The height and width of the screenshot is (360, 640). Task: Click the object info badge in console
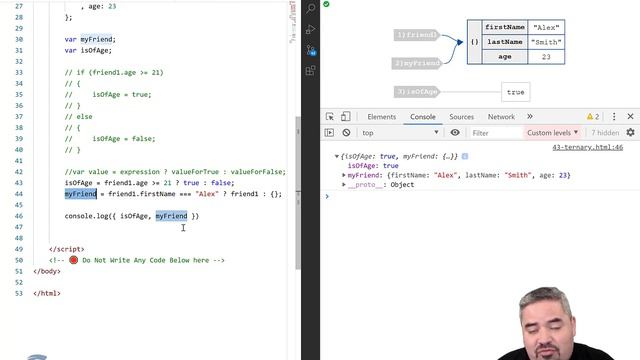tap(464, 156)
